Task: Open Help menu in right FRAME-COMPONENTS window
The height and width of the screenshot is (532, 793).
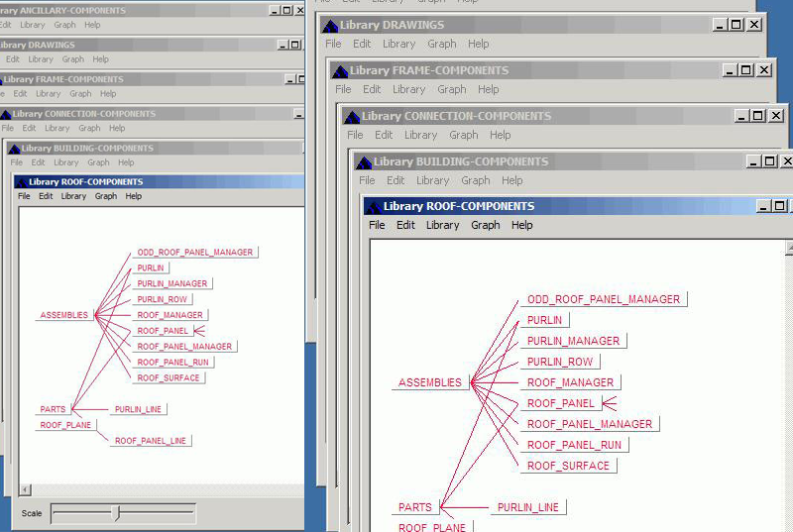Action: (489, 89)
